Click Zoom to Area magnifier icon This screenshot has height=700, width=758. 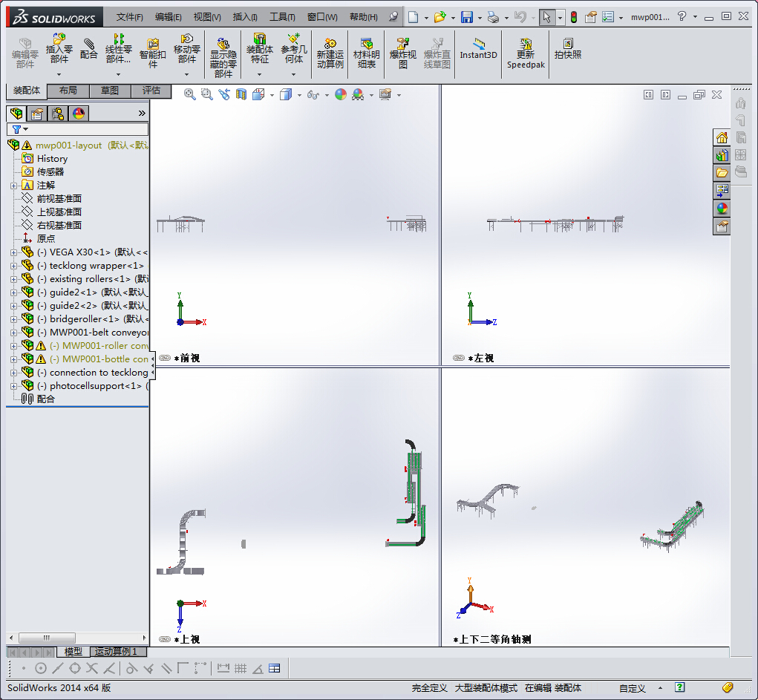coord(207,94)
